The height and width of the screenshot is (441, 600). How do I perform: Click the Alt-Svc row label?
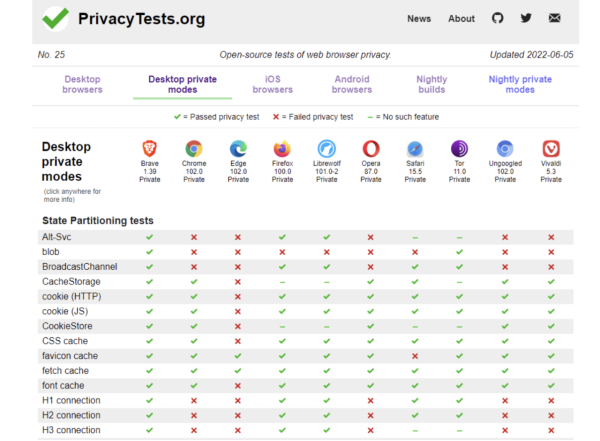pyautogui.click(x=57, y=237)
